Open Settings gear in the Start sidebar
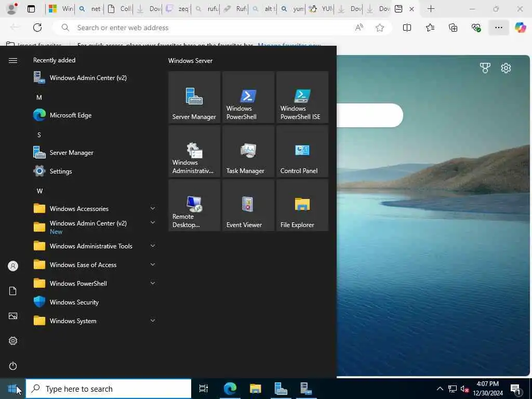Viewport: 532px width, 399px height. point(13,341)
